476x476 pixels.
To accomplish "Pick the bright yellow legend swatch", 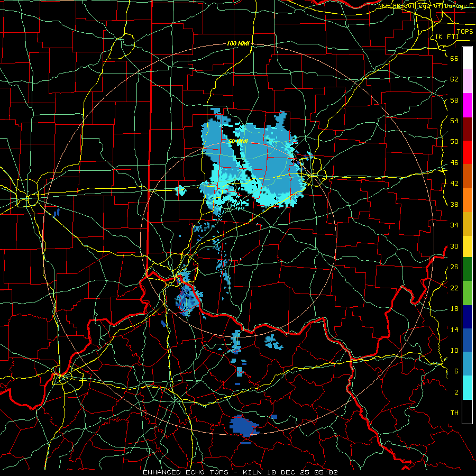I will click(467, 246).
